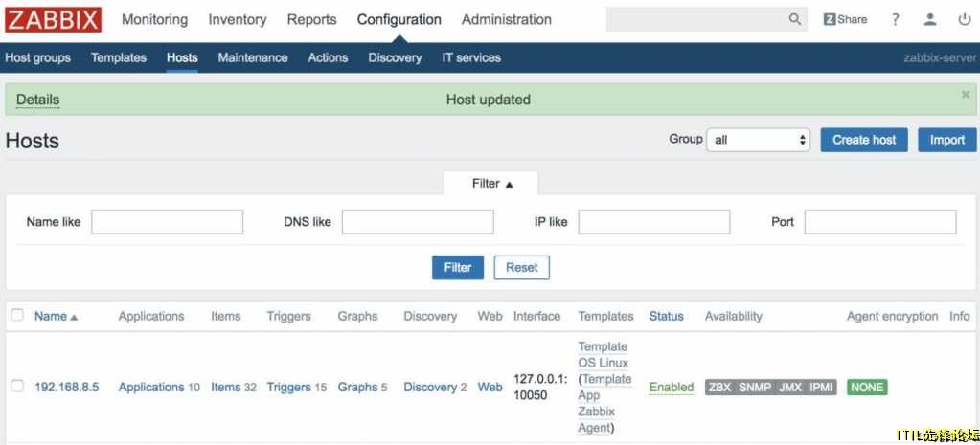Open the Configuration menu
The image size is (980, 445).
(399, 19)
